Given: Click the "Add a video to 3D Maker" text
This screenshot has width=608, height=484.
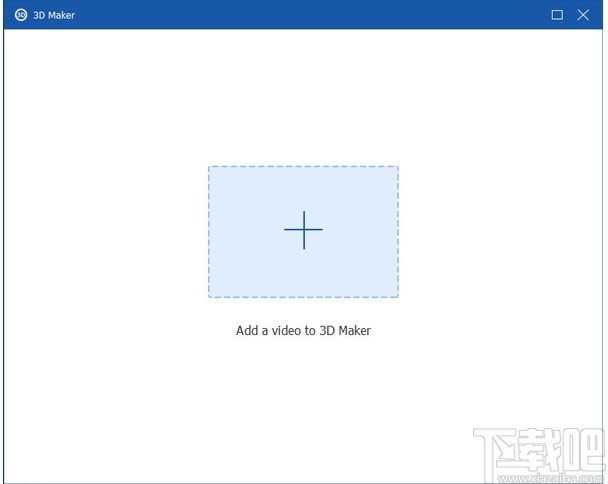Looking at the screenshot, I should tap(304, 330).
